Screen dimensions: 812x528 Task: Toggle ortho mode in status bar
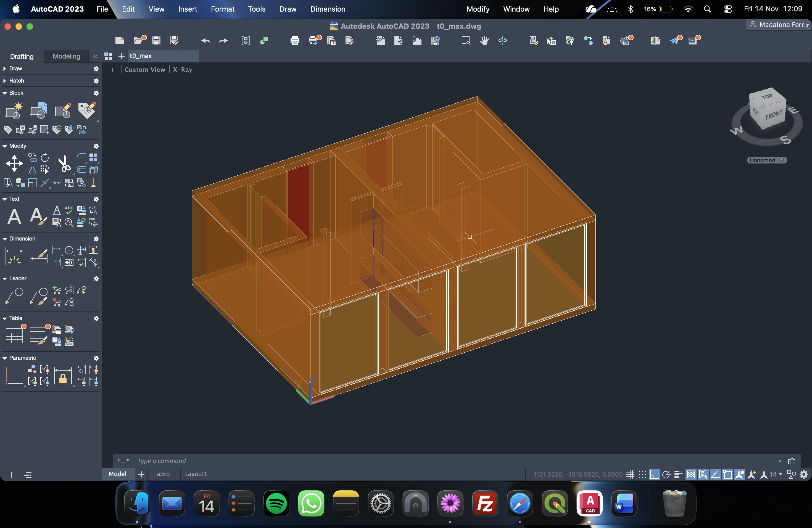654,474
